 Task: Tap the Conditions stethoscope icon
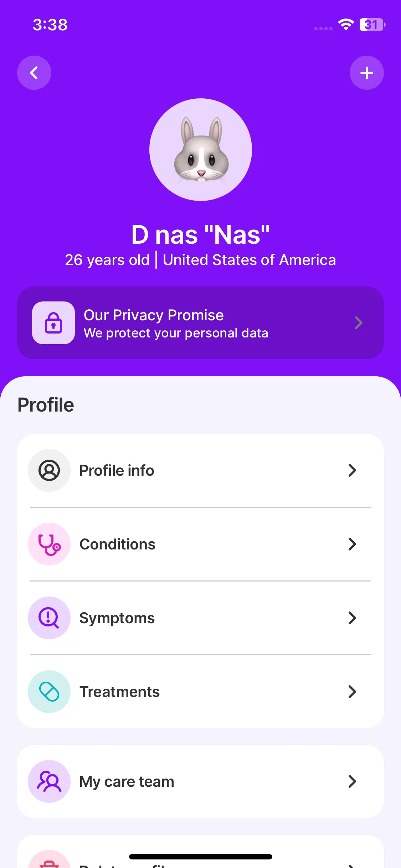[49, 544]
